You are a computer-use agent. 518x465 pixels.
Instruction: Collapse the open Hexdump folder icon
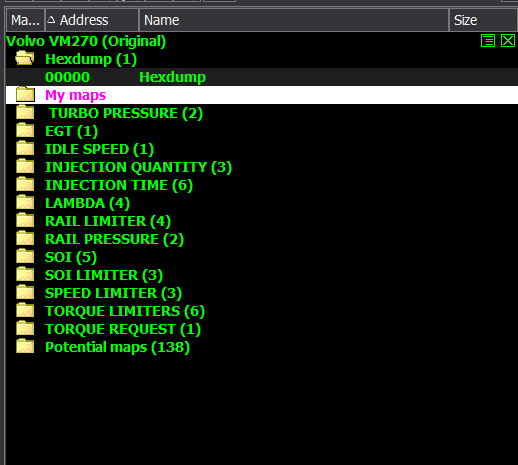pos(25,58)
